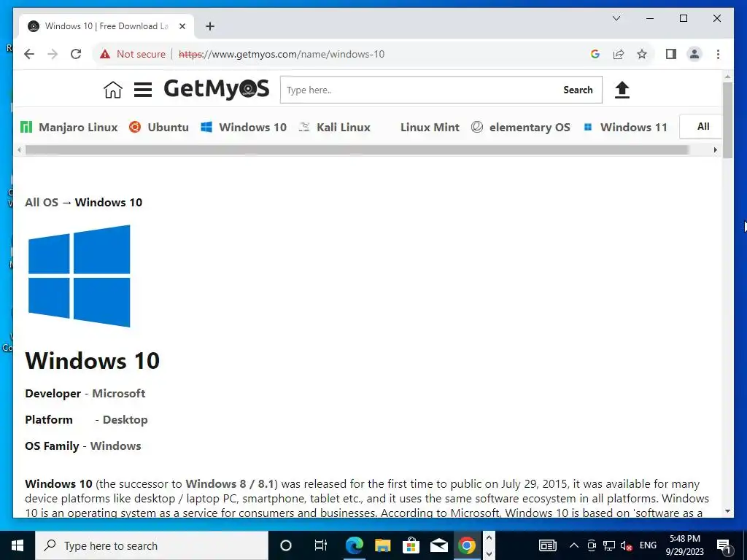
Task: Click the Not secure warning icon
Action: click(x=105, y=54)
